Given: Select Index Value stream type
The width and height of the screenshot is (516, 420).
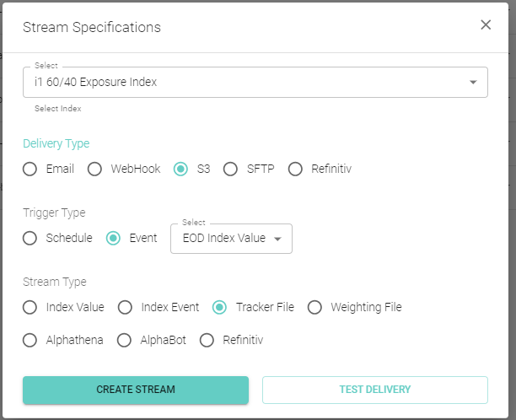Looking at the screenshot, I should (x=30, y=307).
